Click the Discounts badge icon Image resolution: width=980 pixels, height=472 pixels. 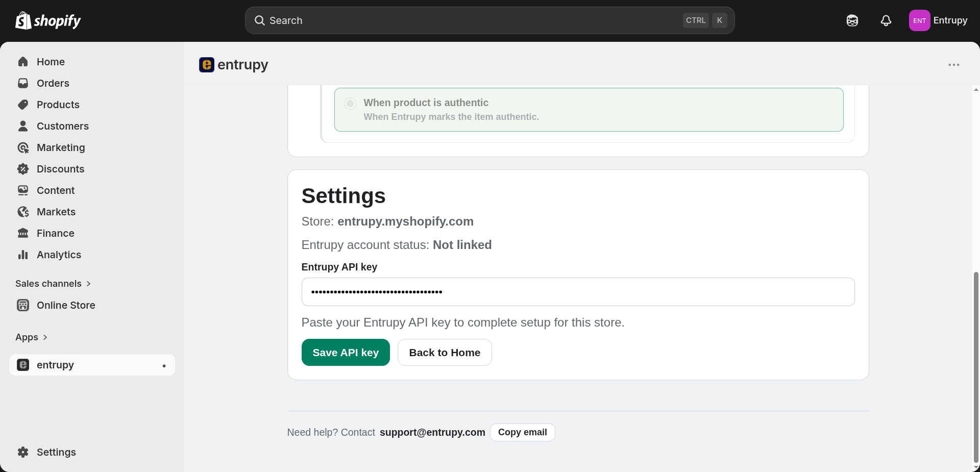point(23,169)
